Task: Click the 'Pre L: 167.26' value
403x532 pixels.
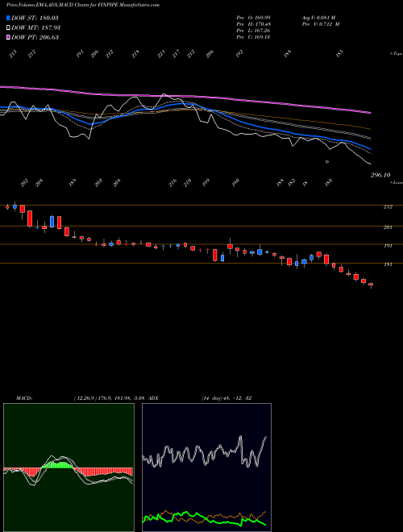Action: point(253,31)
